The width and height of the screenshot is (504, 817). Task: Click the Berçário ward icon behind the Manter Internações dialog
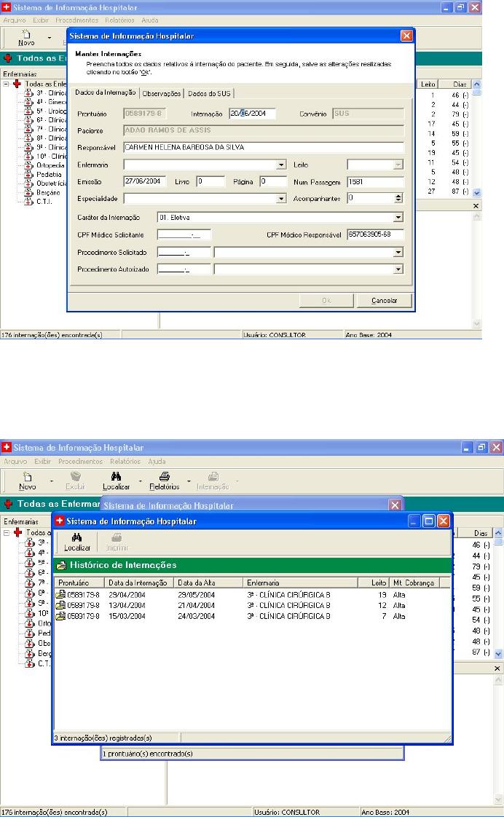pyautogui.click(x=28, y=192)
